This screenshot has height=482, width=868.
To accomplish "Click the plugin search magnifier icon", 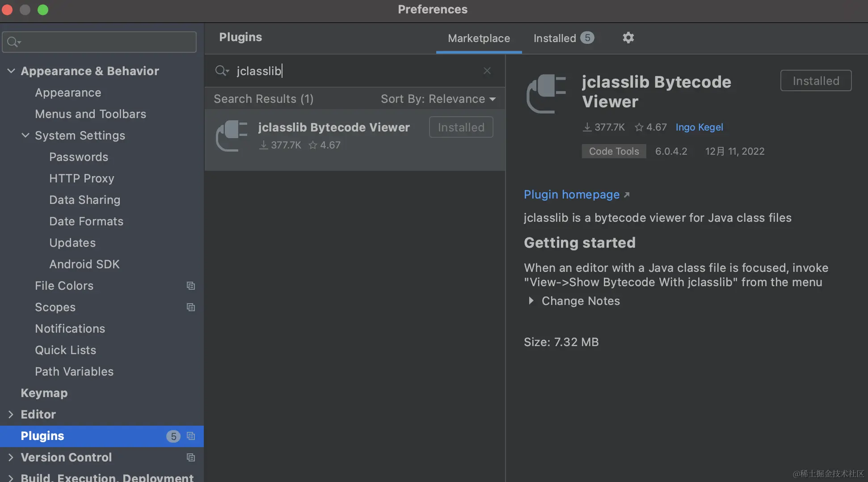I will point(221,71).
